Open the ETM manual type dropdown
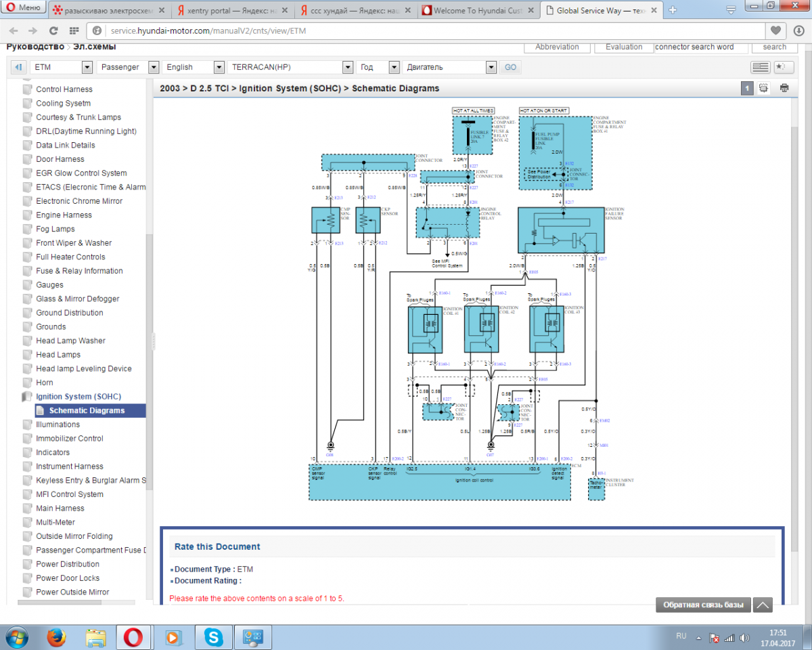This screenshot has width=812, height=650. [62, 67]
